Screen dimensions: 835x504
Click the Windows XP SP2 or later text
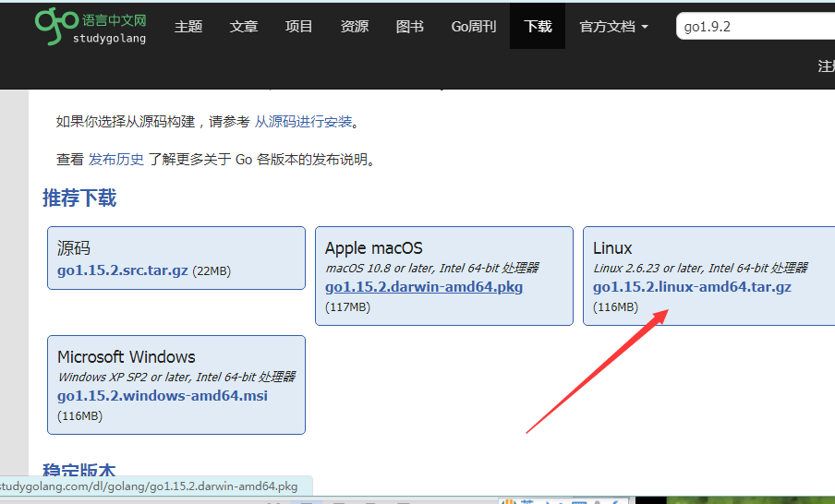pos(176,377)
